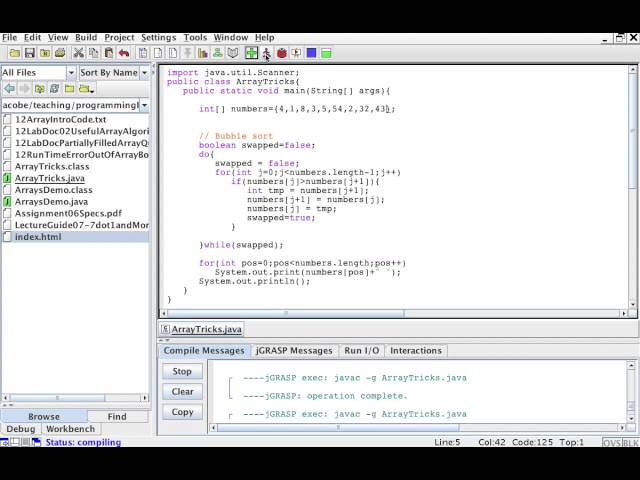This screenshot has height=480, width=640.
Task: Click the new folder icon in browser
Action: (x=69, y=89)
